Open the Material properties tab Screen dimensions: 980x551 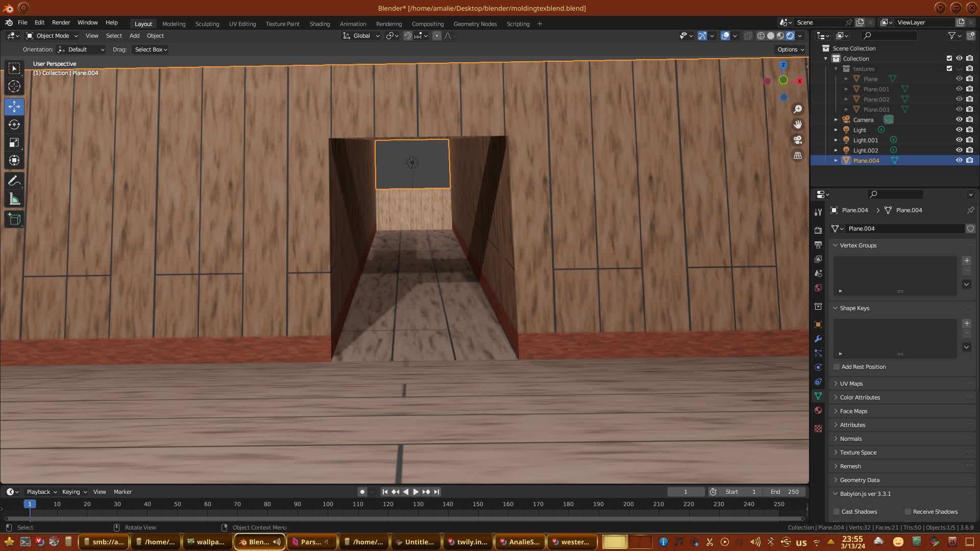pos(818,410)
